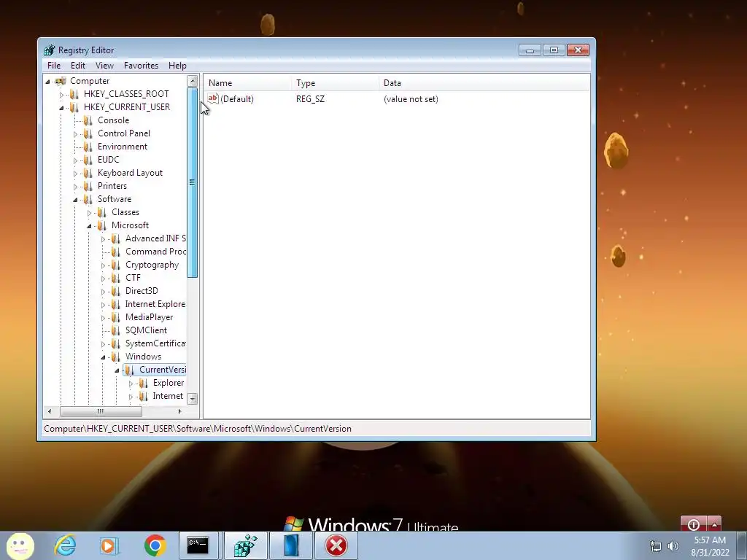Viewport: 747px width, 560px height.
Task: Open the Edit menu
Action: [77, 66]
